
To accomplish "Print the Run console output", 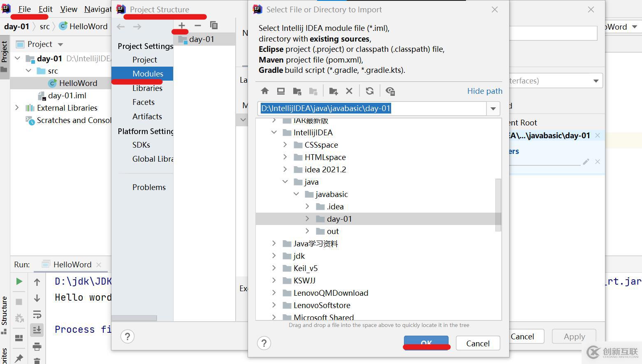I will (x=37, y=346).
